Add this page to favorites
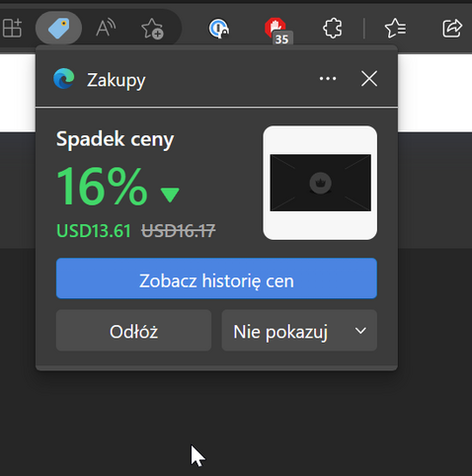This screenshot has height=476, width=472. (x=152, y=29)
